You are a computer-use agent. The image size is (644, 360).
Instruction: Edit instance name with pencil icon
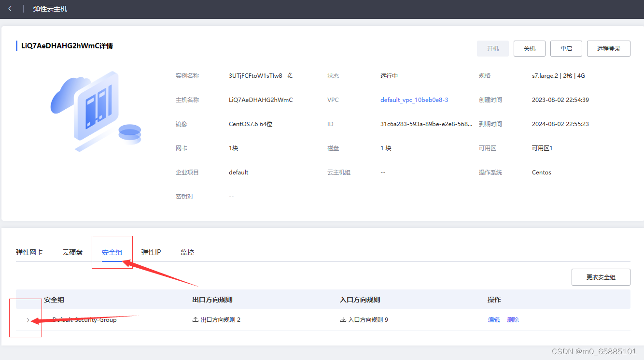pyautogui.click(x=290, y=75)
